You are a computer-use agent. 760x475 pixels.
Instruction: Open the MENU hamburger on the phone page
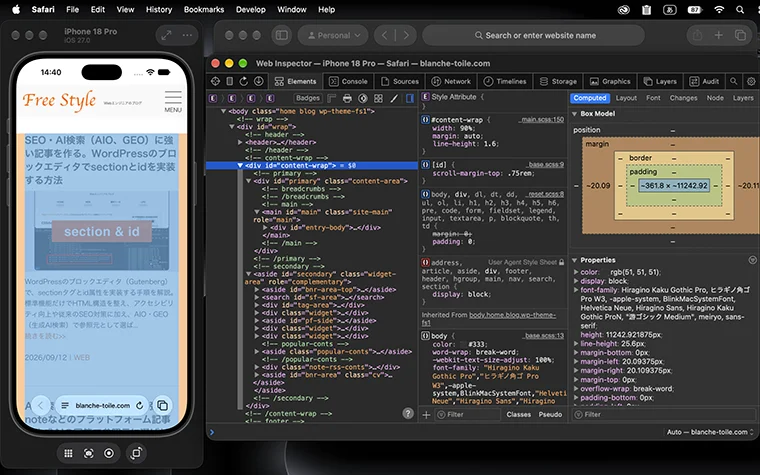[173, 101]
